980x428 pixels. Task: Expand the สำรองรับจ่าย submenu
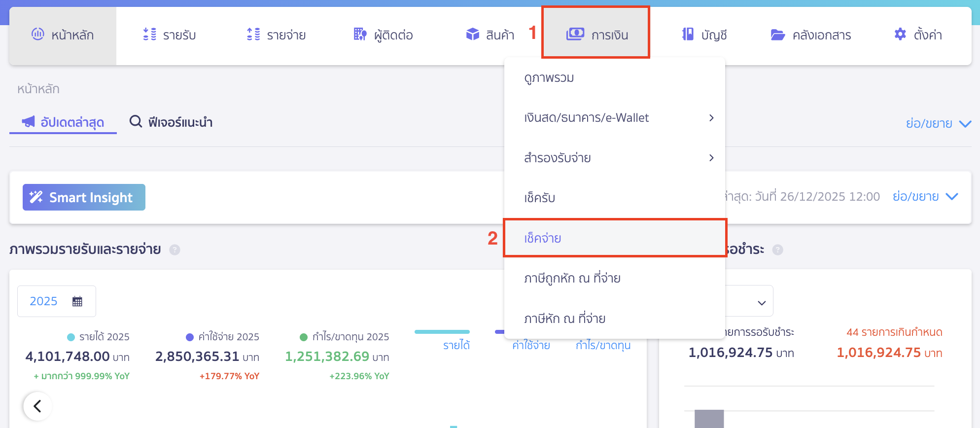point(711,158)
